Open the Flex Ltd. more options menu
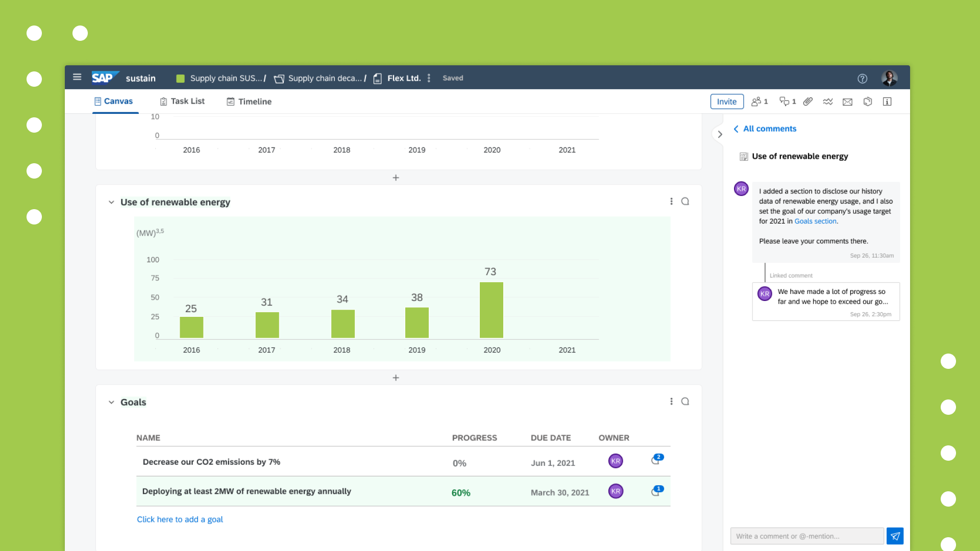Viewport: 980px width, 551px height. coord(429,78)
